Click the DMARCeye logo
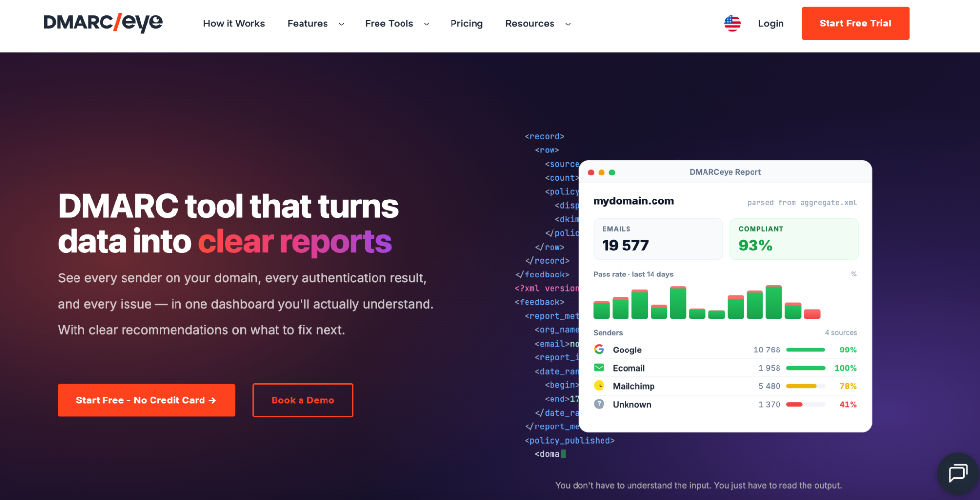 point(103,23)
